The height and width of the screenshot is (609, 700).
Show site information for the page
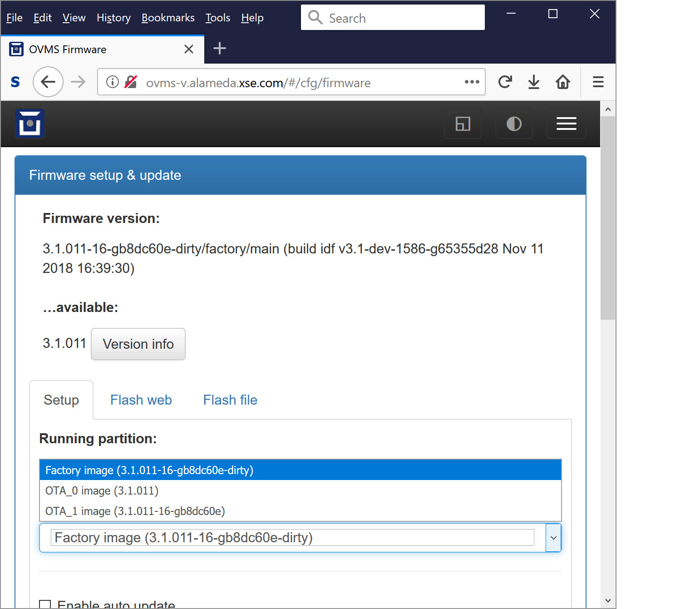point(113,82)
